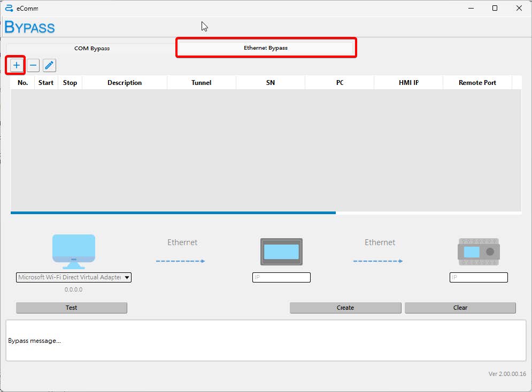Screen dimensions: 532x392
Task: Click the pencil edit icon
Action: 49,65
